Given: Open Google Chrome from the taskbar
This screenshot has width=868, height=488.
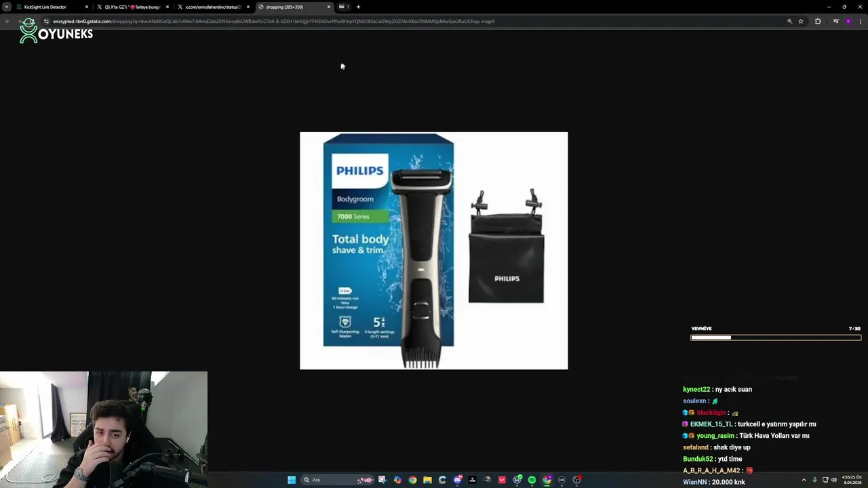Looking at the screenshot, I should click(x=412, y=480).
